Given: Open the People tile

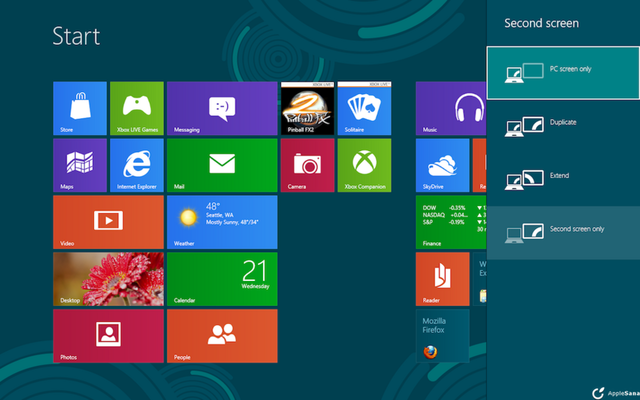Looking at the screenshot, I should pos(222,336).
